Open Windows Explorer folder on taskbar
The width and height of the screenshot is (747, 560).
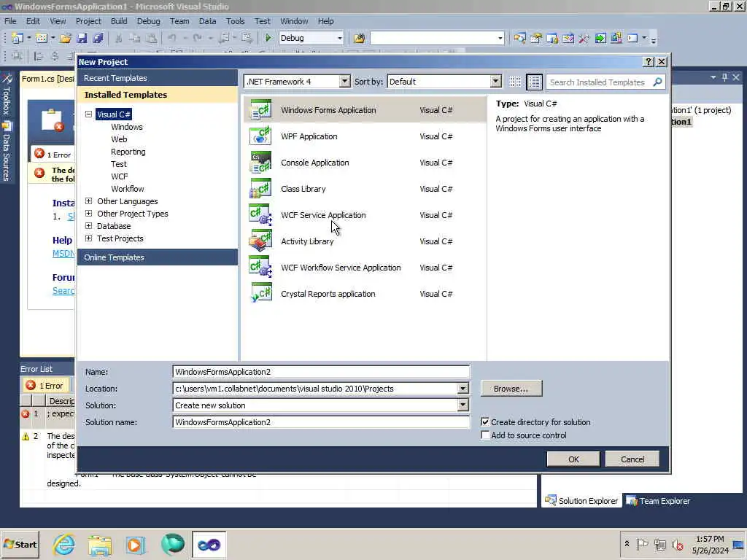(x=99, y=544)
